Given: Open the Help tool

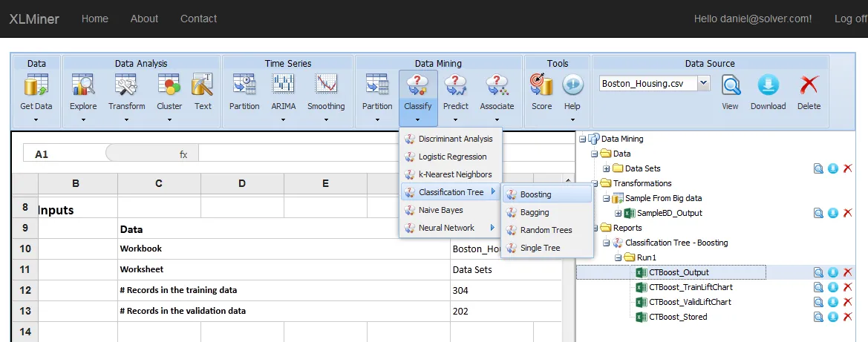Looking at the screenshot, I should click(x=572, y=91).
